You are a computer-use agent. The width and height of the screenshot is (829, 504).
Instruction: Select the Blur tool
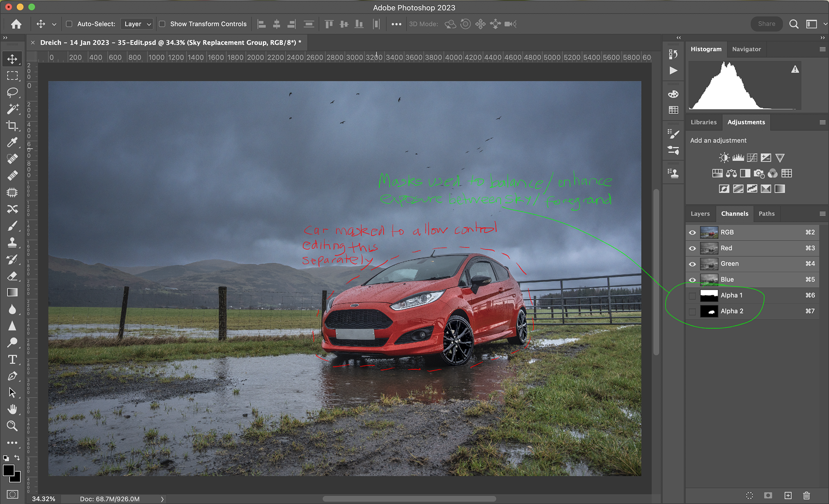13,309
